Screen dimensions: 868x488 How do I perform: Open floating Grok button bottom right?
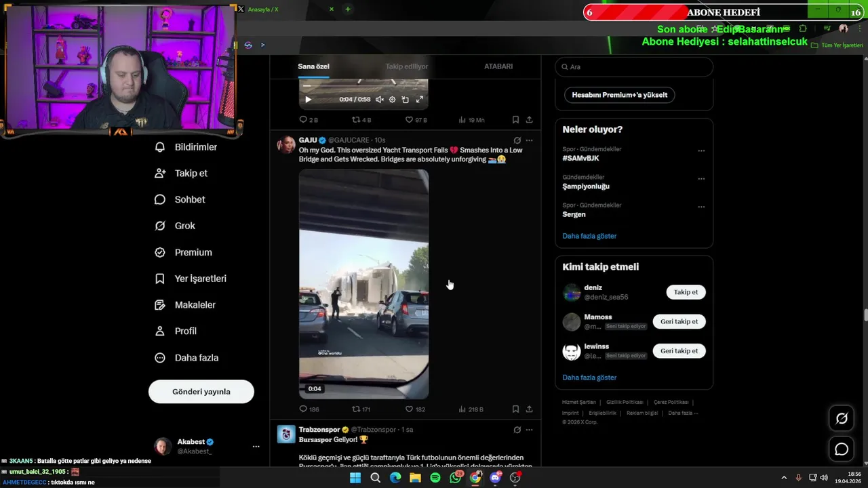[842, 419]
